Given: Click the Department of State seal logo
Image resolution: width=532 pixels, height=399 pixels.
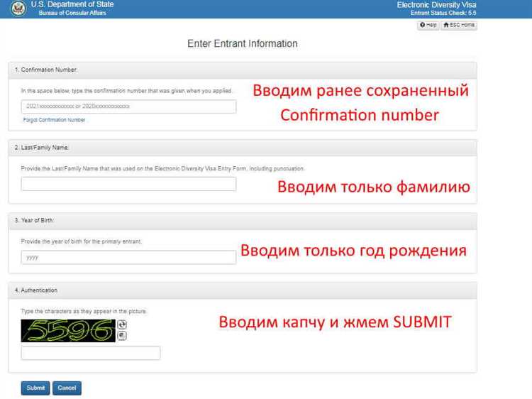Looking at the screenshot, I should click(x=18, y=9).
